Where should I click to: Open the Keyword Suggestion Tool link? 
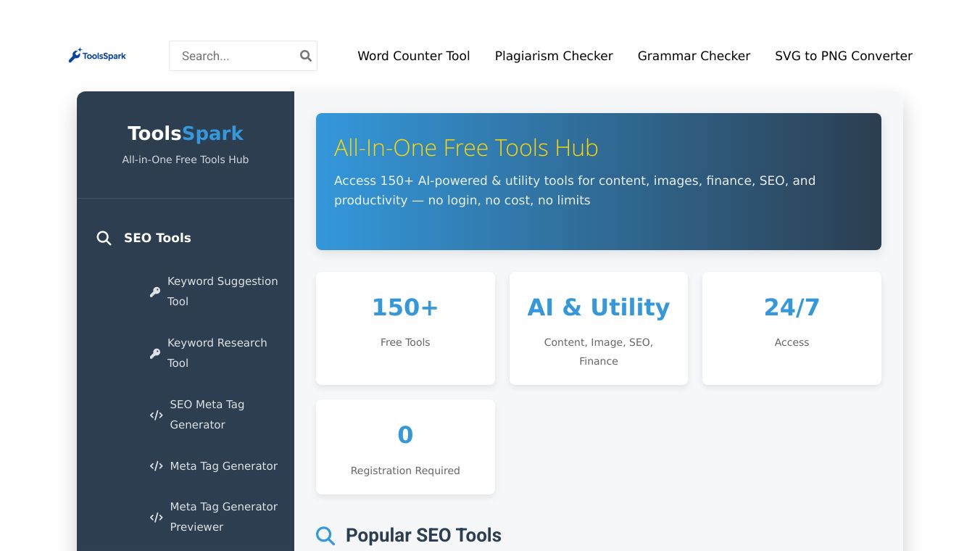pyautogui.click(x=223, y=291)
